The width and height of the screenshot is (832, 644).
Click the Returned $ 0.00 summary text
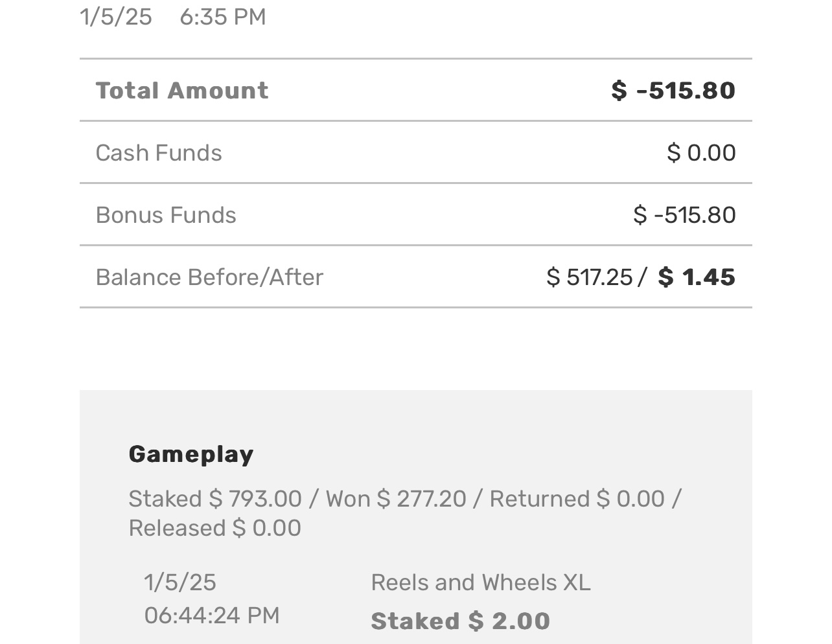pyautogui.click(x=577, y=499)
